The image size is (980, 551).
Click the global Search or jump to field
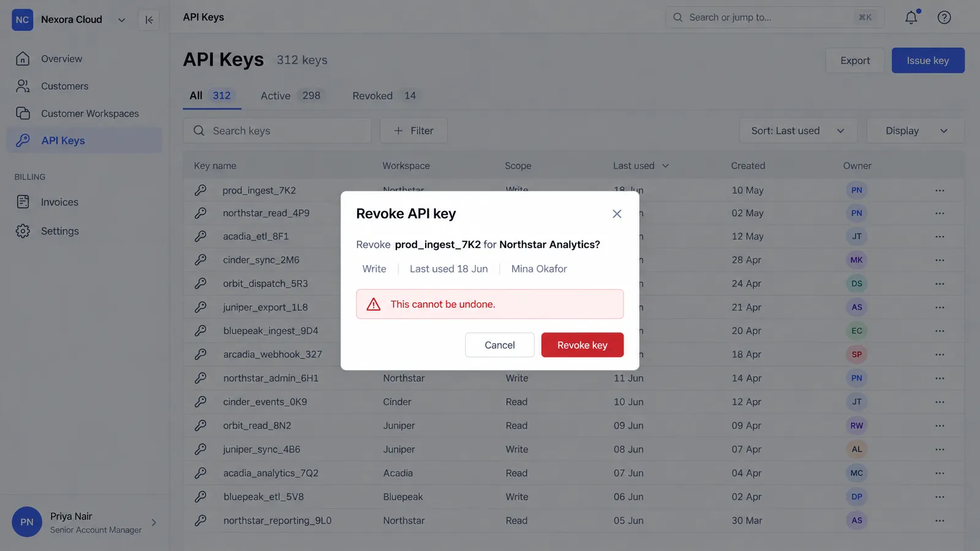(x=775, y=17)
